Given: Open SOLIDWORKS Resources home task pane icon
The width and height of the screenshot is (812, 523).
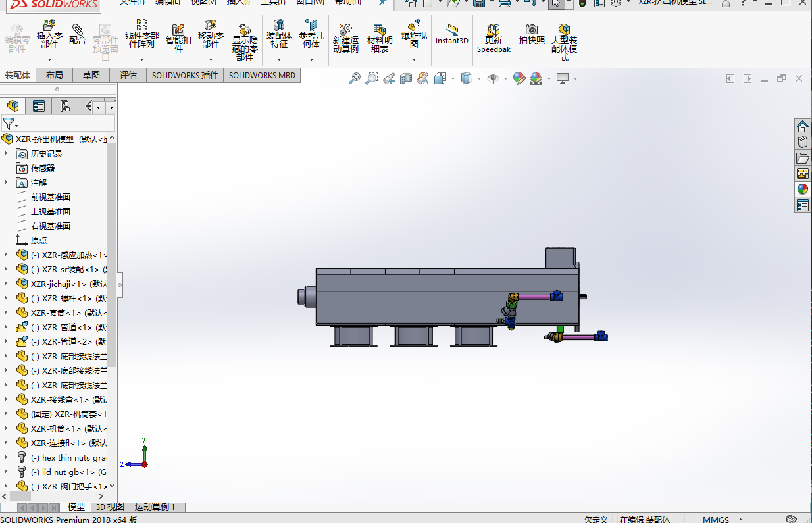Looking at the screenshot, I should 802,126.
